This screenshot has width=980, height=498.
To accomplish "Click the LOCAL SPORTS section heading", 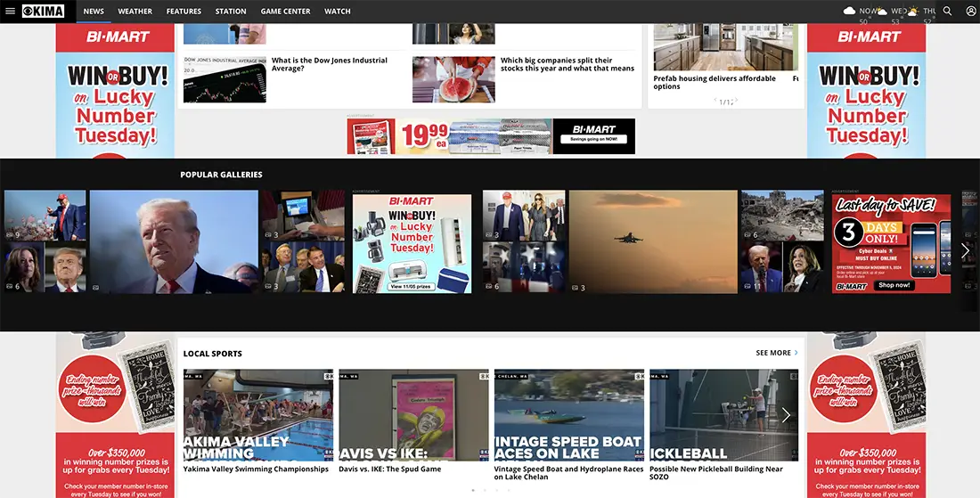I will click(x=213, y=353).
